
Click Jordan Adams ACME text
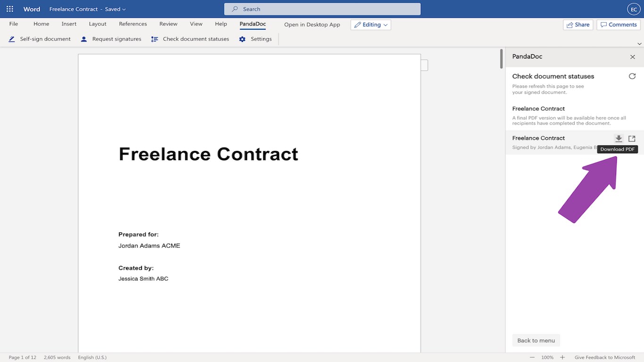[x=149, y=246]
